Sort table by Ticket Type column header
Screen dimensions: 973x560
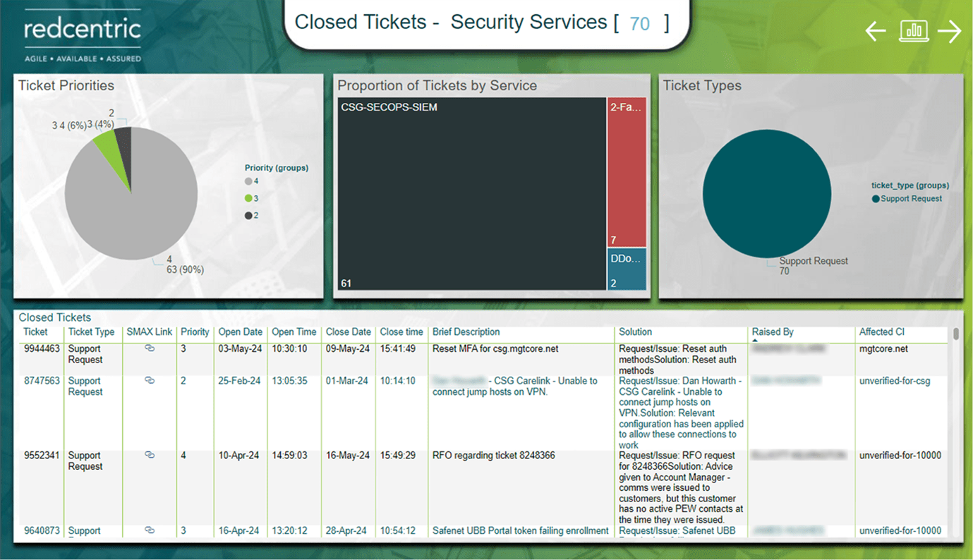click(91, 331)
